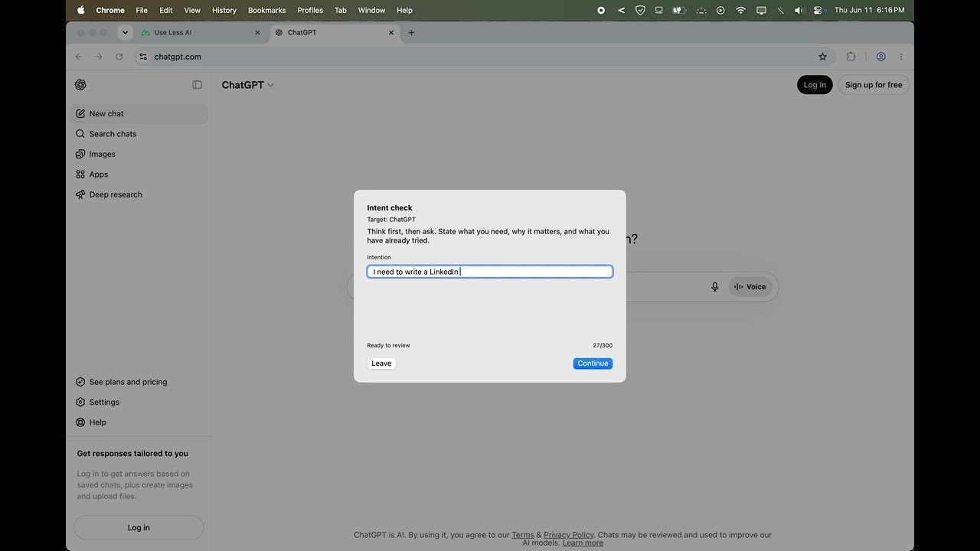
Task: Click the sidebar Log in button
Action: pyautogui.click(x=139, y=527)
